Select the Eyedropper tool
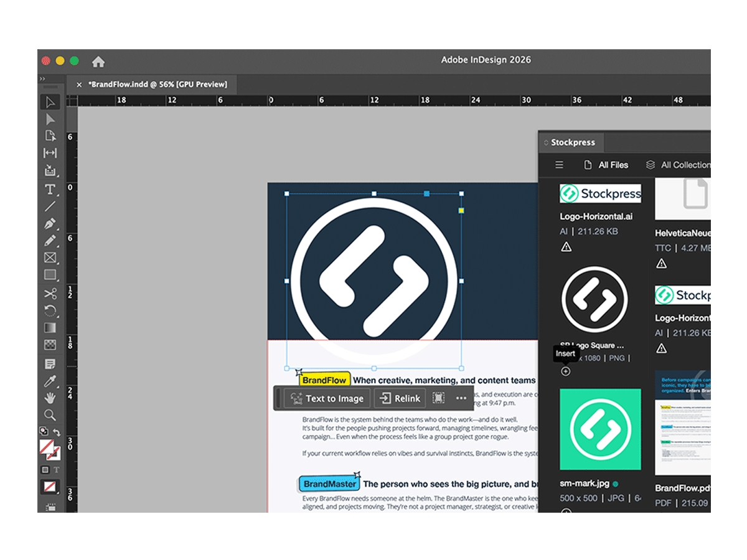Screen dimensions: 747x560 click(50, 381)
